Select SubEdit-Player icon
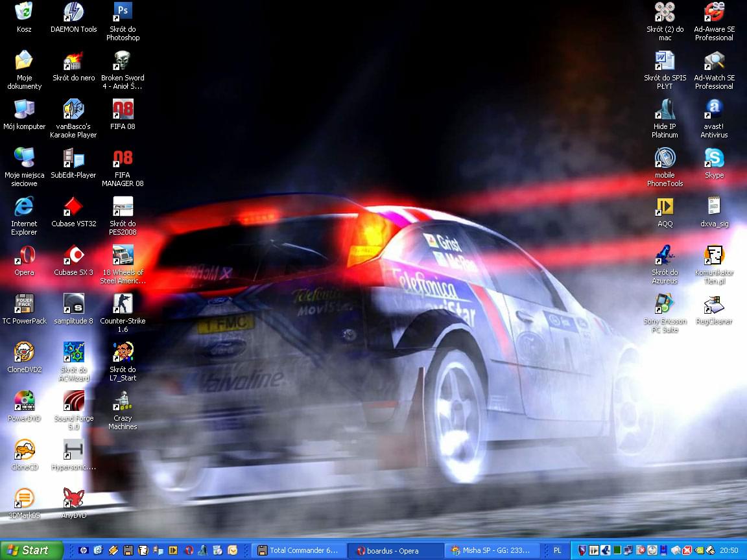This screenshot has height=560, width=747. tap(73, 164)
